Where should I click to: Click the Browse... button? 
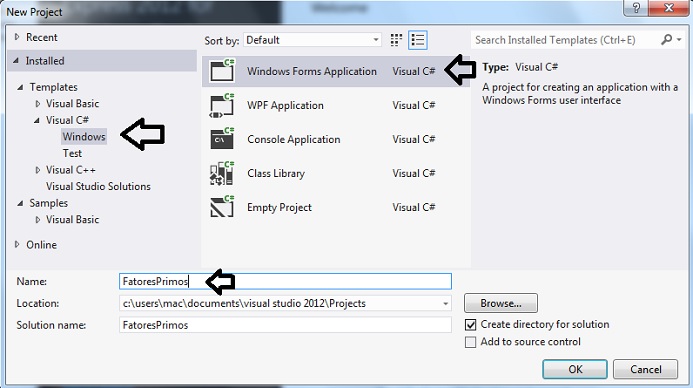tap(501, 303)
